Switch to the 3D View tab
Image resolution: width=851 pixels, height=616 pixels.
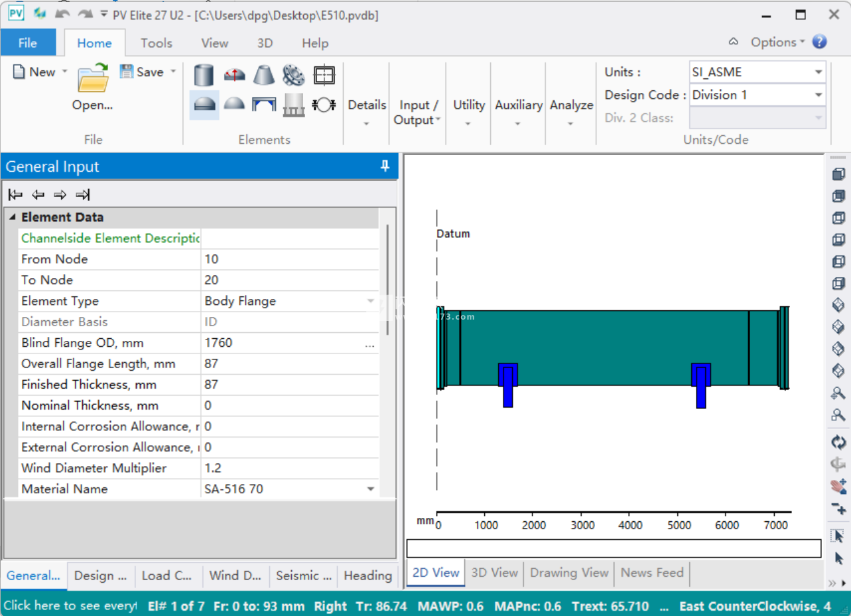click(x=495, y=573)
